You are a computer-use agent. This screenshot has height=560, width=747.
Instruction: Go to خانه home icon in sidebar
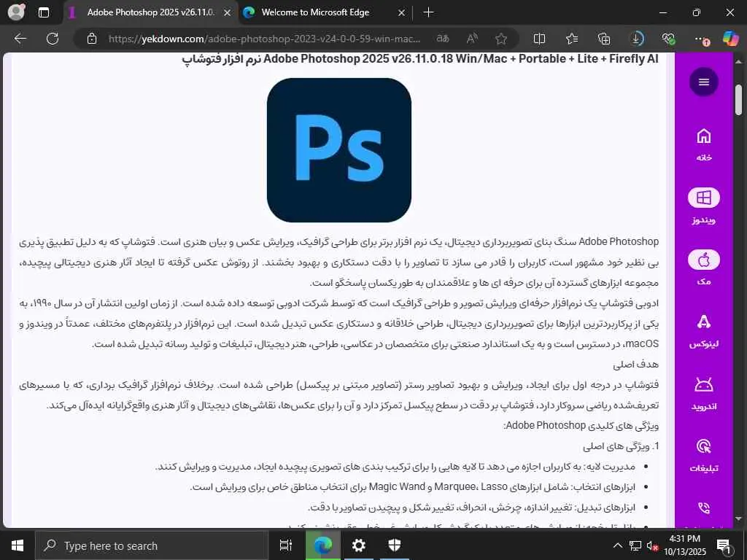[704, 137]
